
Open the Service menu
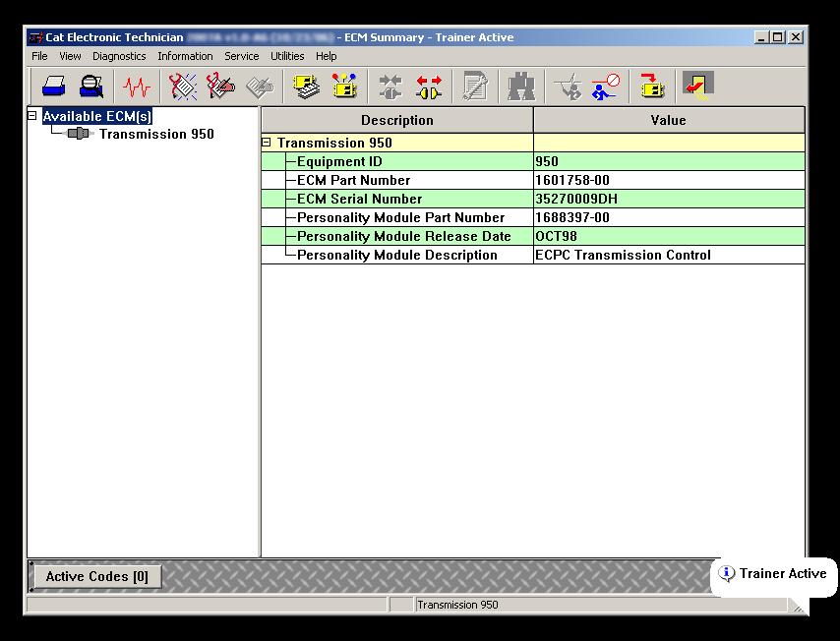pos(242,56)
